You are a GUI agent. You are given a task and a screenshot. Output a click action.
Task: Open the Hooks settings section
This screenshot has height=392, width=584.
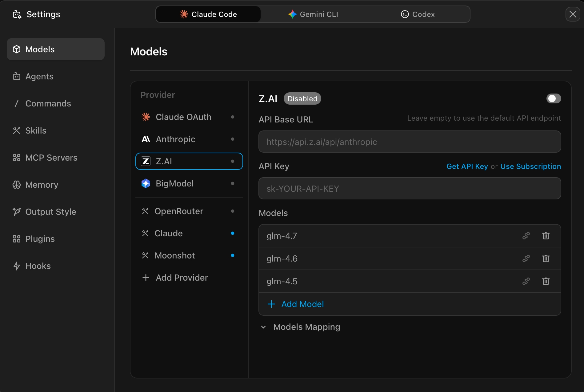click(x=38, y=266)
